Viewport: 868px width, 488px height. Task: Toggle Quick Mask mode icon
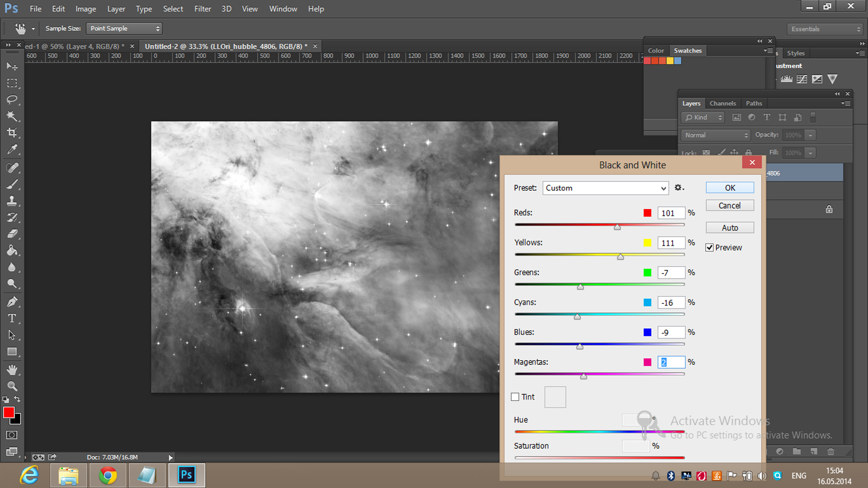(12, 435)
